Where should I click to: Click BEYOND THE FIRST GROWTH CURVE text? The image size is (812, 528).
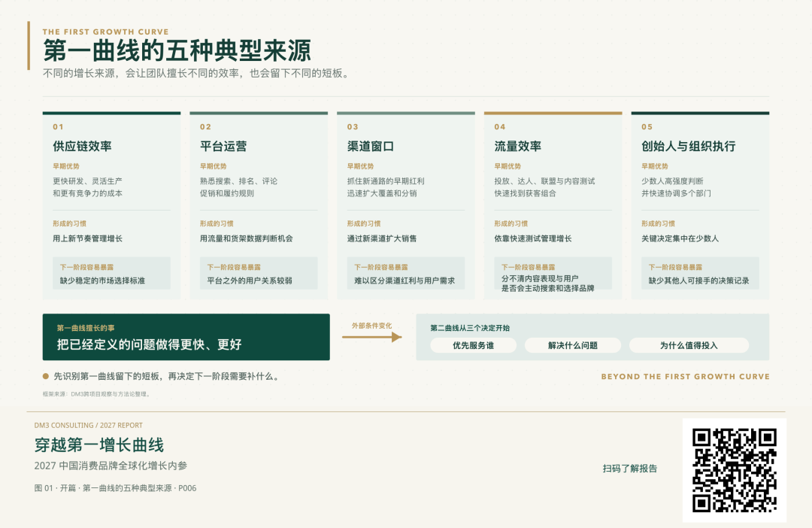pos(685,377)
